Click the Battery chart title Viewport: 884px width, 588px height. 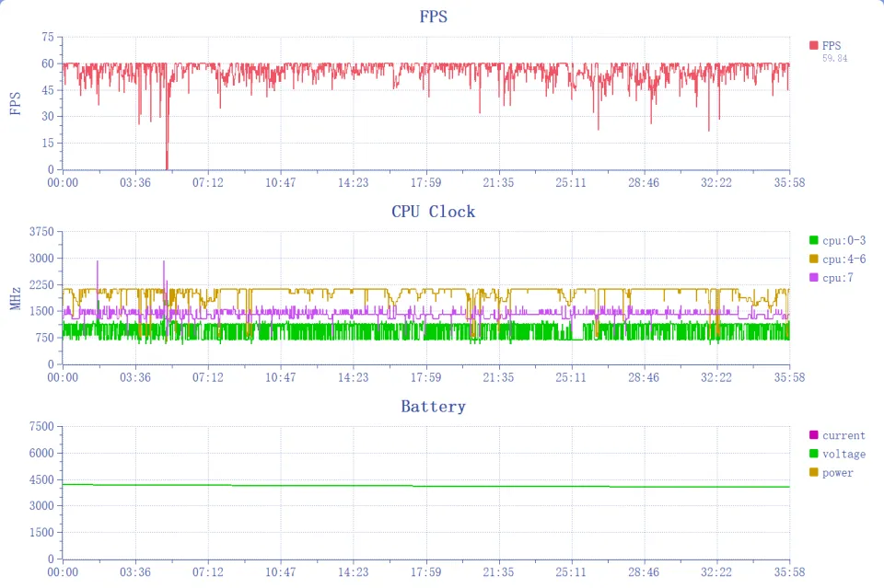(434, 407)
